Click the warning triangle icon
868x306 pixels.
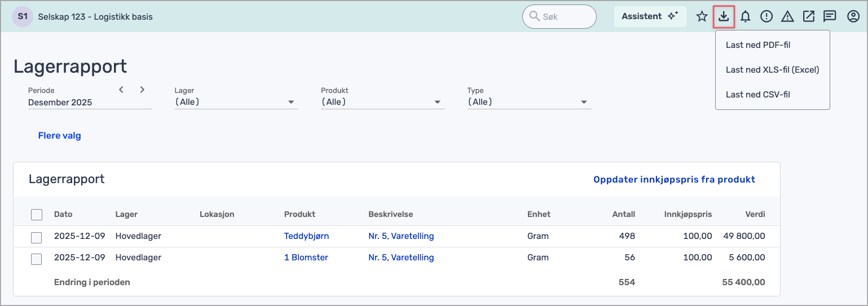[x=787, y=17]
